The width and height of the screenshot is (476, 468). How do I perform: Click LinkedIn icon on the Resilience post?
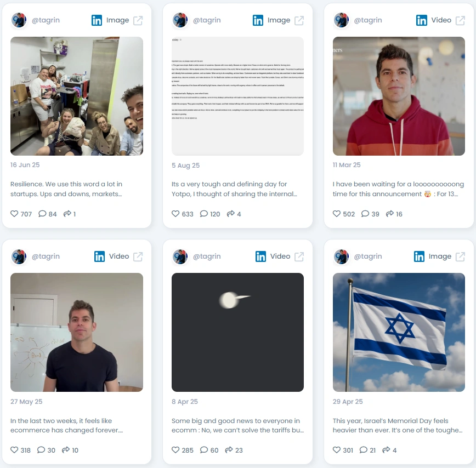click(x=97, y=20)
